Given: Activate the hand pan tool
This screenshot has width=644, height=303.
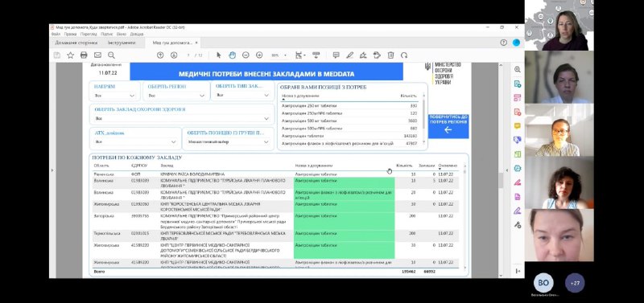Looking at the screenshot, I should coord(232,55).
